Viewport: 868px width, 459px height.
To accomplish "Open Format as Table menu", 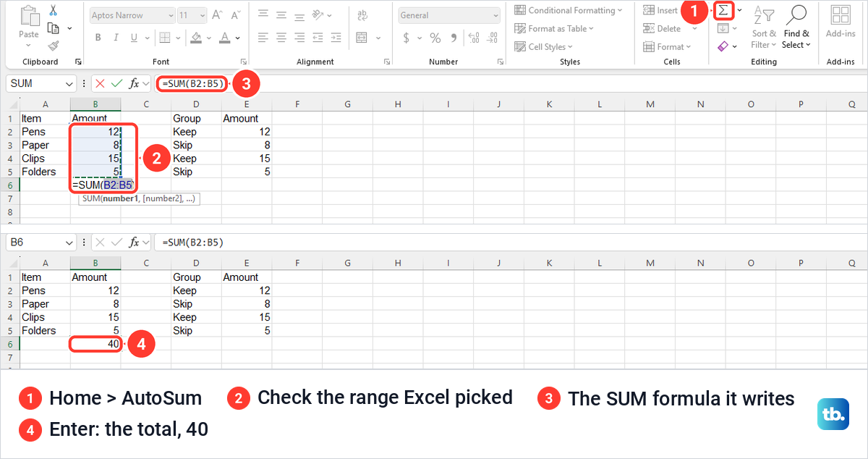I will pos(553,28).
